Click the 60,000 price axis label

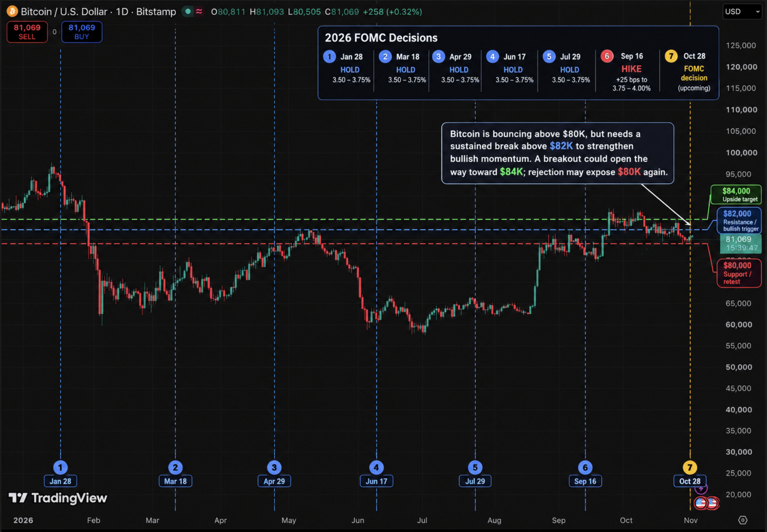click(739, 324)
